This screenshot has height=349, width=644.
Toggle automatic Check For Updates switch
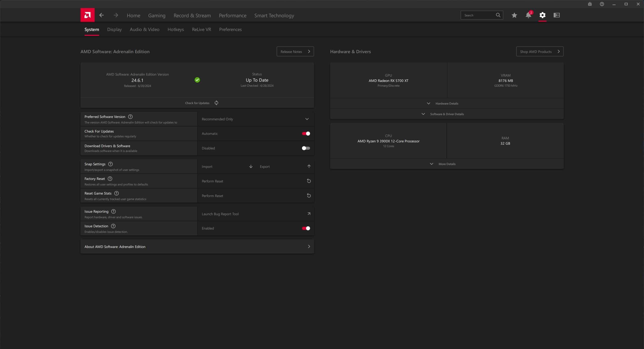(306, 134)
